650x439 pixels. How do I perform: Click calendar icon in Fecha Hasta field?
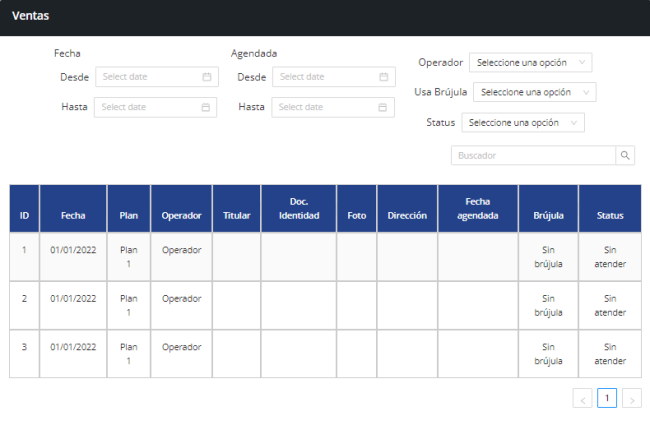pyautogui.click(x=205, y=107)
